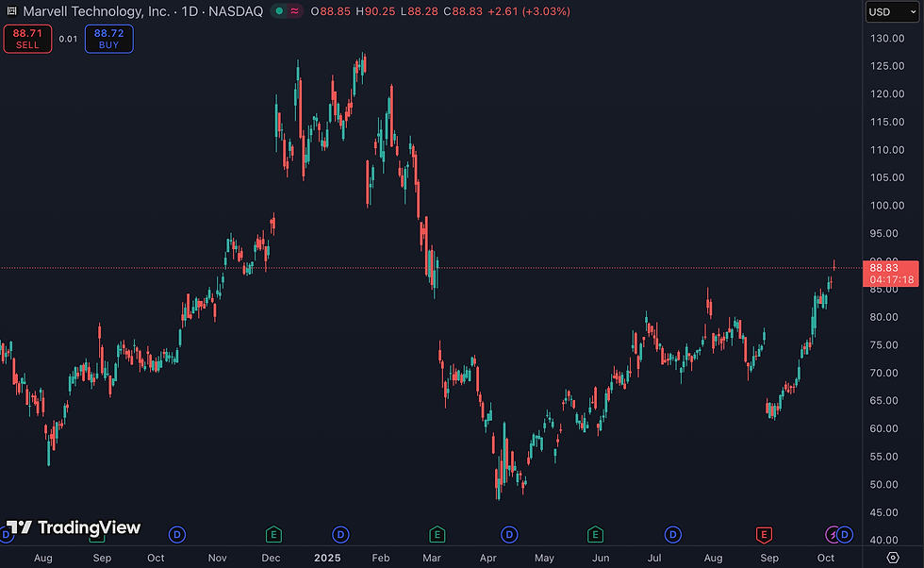Click the dividend marker near Apr 2025
This screenshot has height=568, width=924.
[x=509, y=535]
